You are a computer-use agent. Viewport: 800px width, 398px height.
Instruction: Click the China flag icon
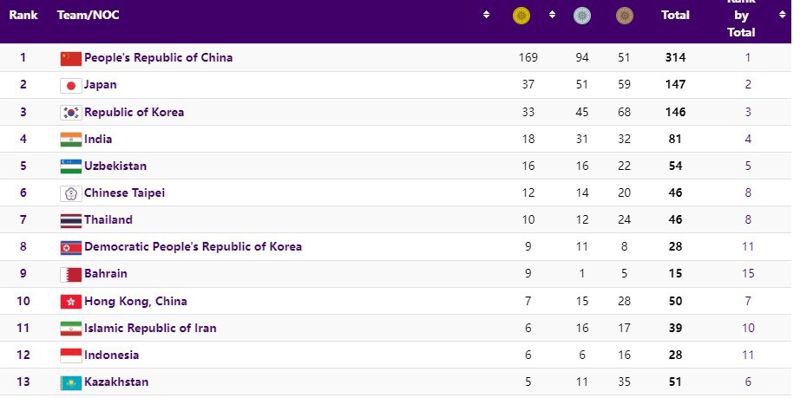pos(71,58)
